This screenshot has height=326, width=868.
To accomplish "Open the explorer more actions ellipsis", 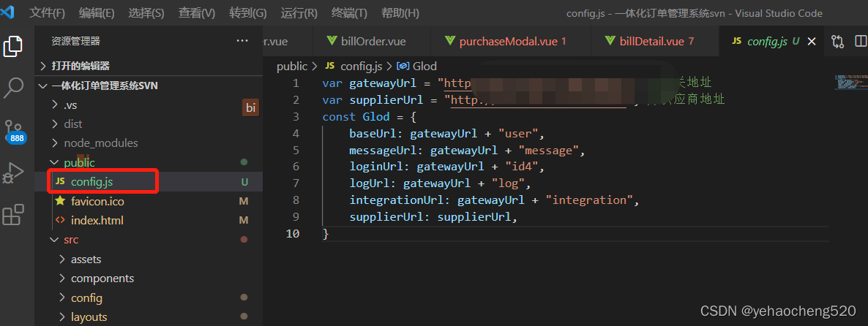I will pos(242,41).
